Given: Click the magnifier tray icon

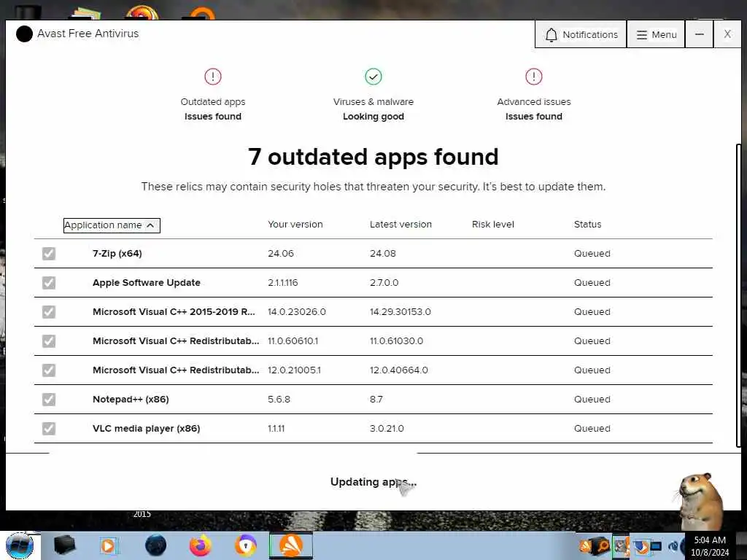Looking at the screenshot, I should [603, 545].
